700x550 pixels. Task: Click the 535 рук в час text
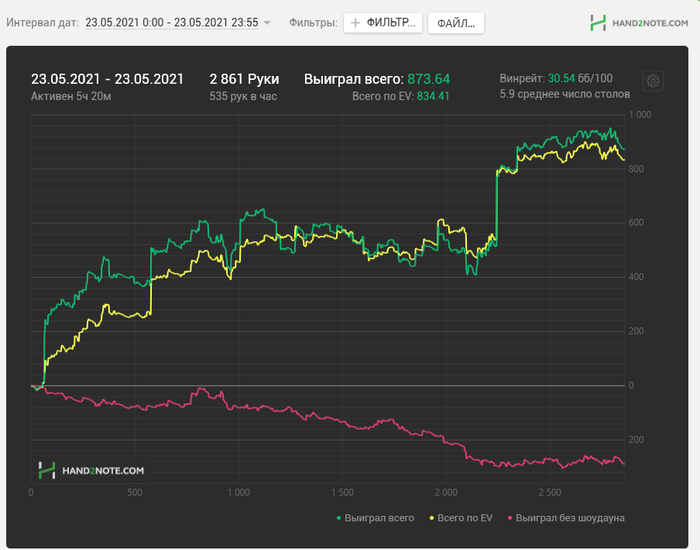pos(243,96)
